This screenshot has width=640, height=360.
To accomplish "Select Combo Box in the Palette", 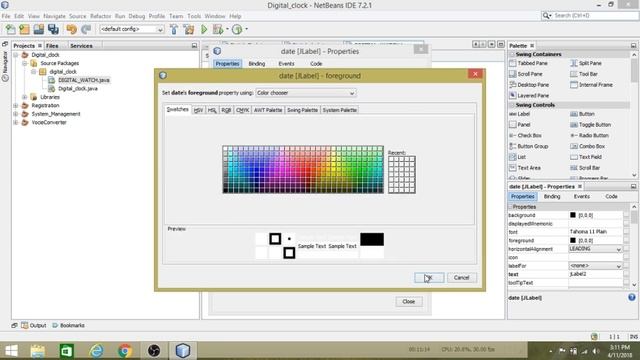I will [587, 146].
